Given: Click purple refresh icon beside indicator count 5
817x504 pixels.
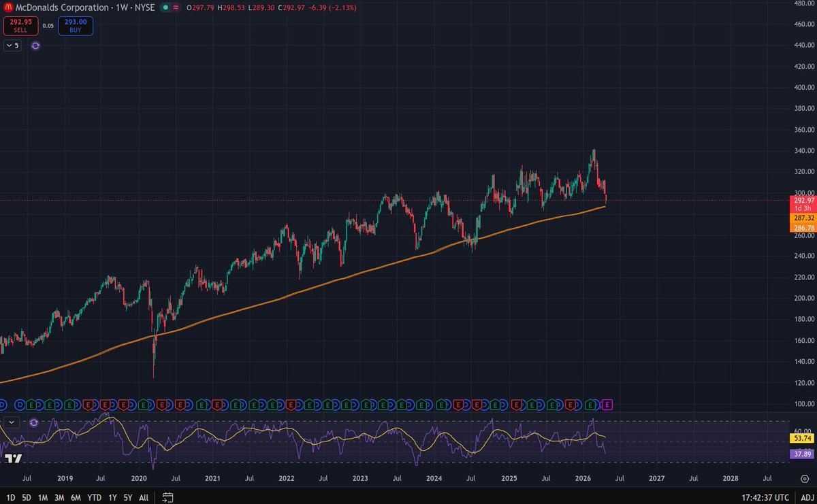Looking at the screenshot, I should coord(35,46).
